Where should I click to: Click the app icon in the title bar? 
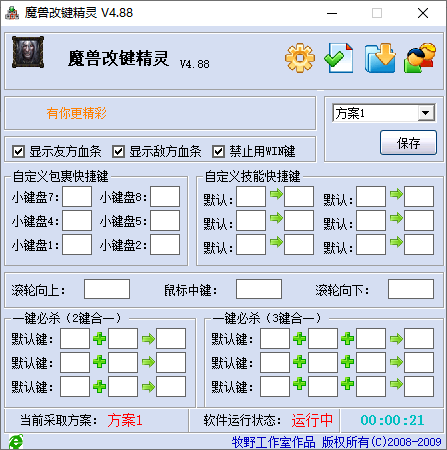[x=12, y=13]
